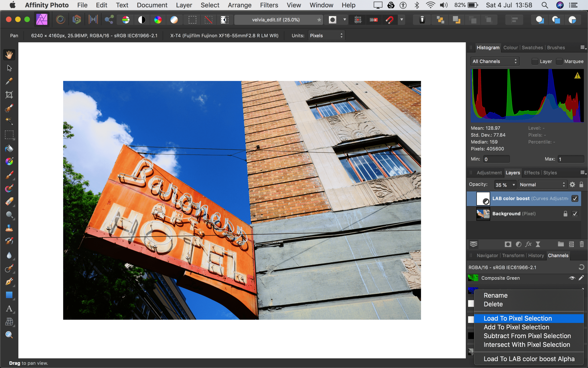Choose Load To Pixel Selection menu entry
Viewport: 588px width, 368px height.
point(517,318)
